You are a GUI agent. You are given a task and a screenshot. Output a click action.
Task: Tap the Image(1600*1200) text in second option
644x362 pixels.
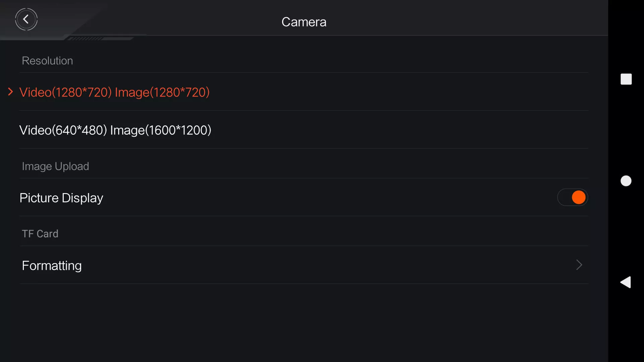[161, 130]
